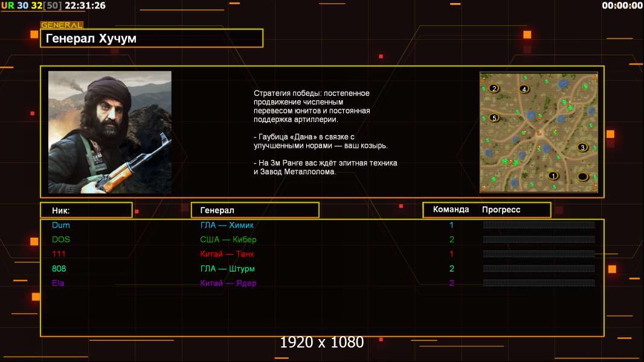Click «ГЛА — Штурм» general entry
The width and height of the screenshot is (644, 362).
227,268
